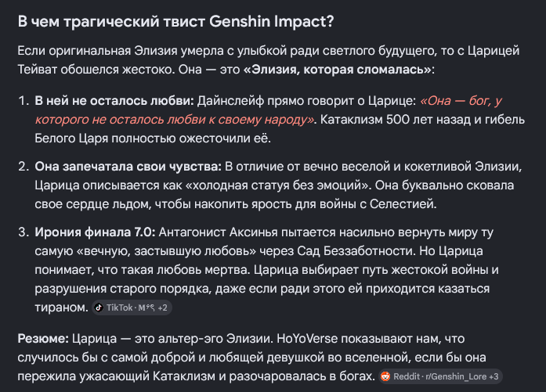Click the Reddit logo icon in source chip
Viewport: 546px width, 392px height.
[x=385, y=376]
